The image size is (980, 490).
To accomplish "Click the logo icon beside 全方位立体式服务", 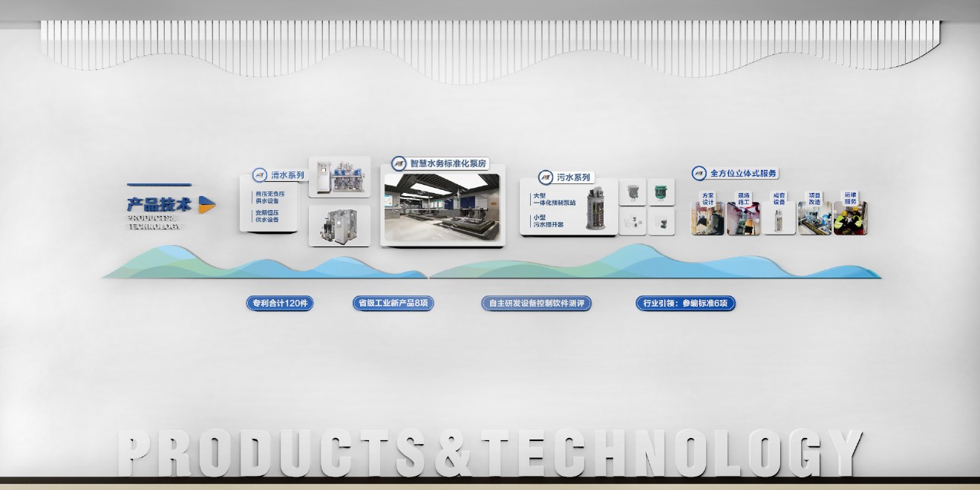I will pyautogui.click(x=699, y=173).
